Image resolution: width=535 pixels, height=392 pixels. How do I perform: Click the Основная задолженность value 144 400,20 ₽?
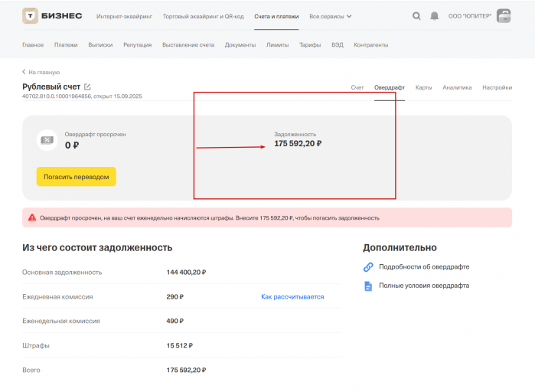186,273
